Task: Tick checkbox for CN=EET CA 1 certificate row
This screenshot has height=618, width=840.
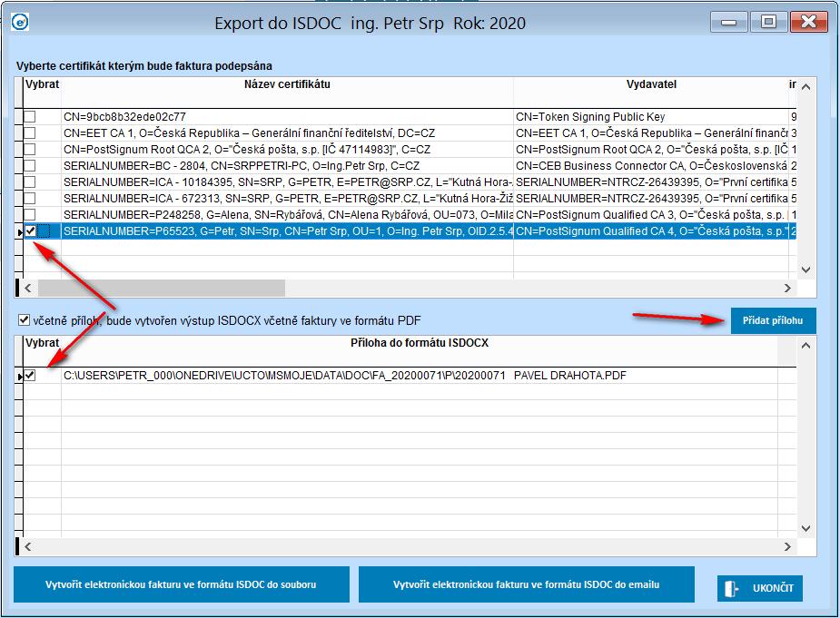Action: (x=30, y=132)
